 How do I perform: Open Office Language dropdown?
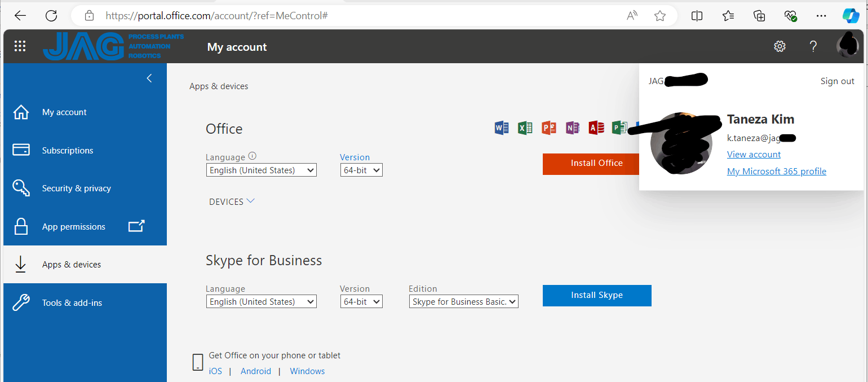tap(262, 170)
